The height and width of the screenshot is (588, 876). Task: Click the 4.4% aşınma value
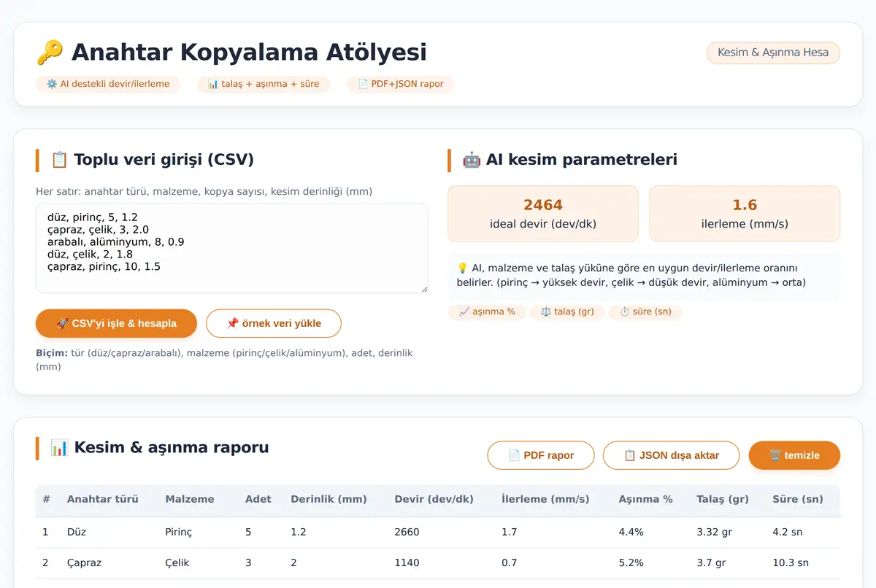(631, 532)
